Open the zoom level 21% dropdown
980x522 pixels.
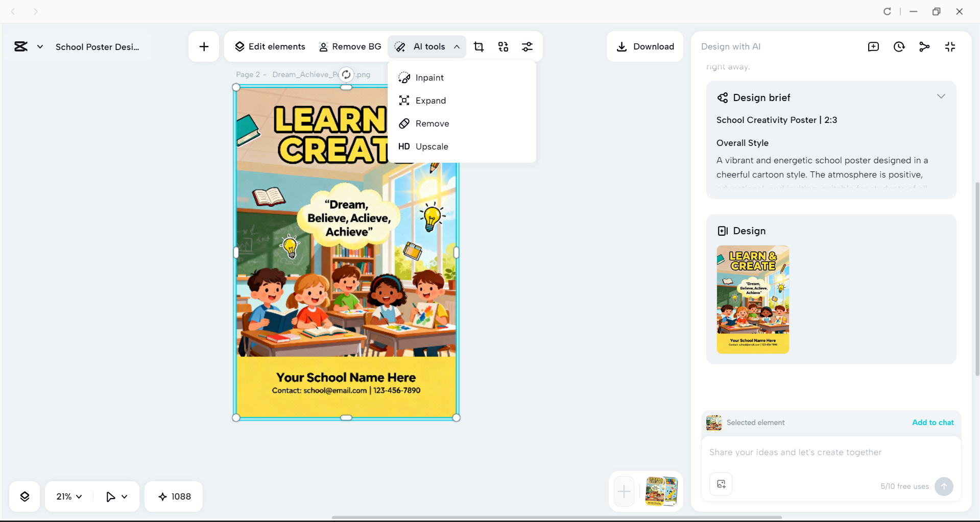tap(68, 496)
